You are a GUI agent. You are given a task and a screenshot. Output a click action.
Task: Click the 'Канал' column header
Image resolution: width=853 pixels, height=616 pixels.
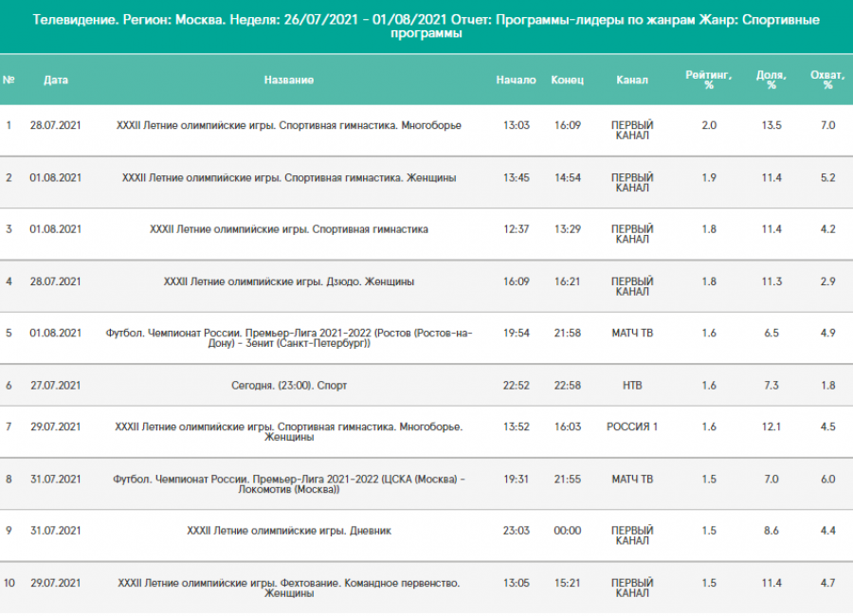click(x=631, y=80)
